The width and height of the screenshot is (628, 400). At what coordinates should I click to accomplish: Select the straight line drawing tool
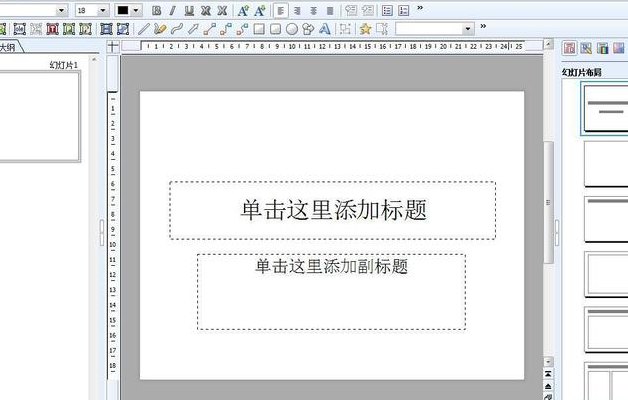(x=143, y=29)
